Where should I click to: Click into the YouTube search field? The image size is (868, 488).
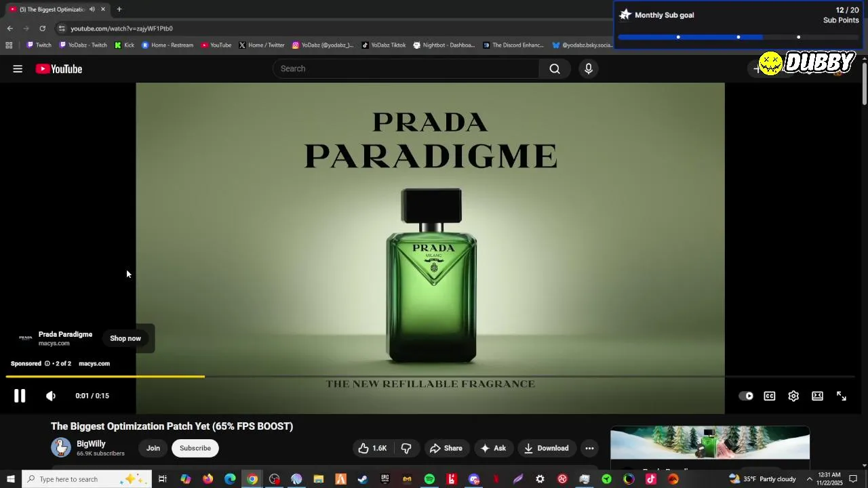click(406, 68)
